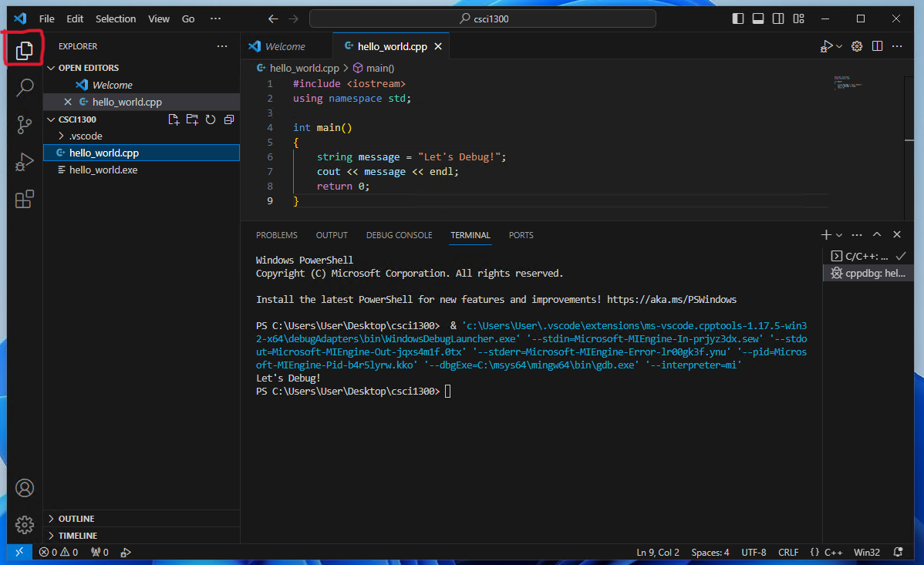Open terminal panel More Actions ellipsis

857,234
